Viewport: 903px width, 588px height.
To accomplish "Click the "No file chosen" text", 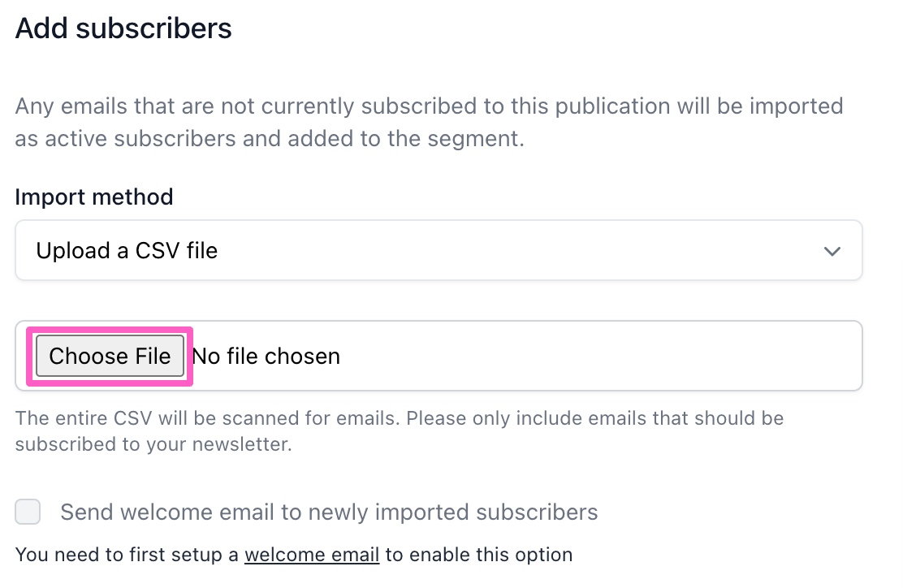I will click(266, 356).
